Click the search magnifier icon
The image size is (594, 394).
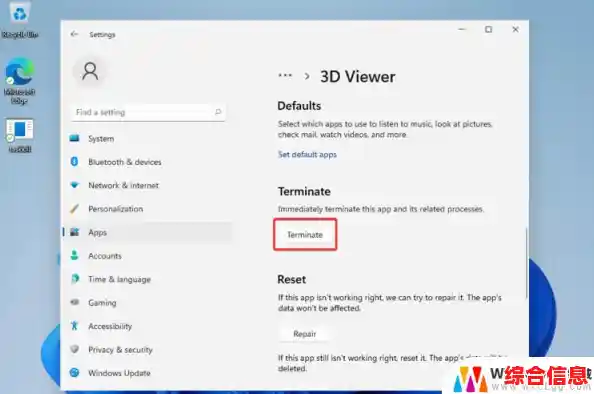click(218, 112)
